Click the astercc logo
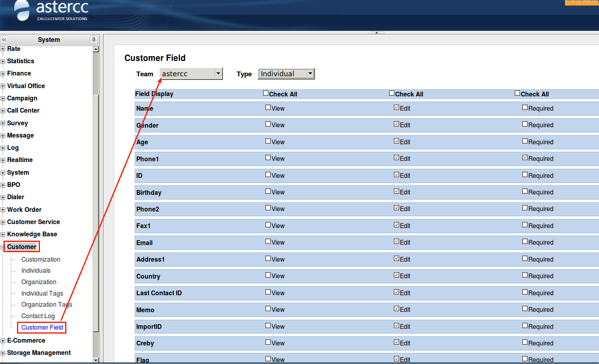Screen dimensions: 599x364 pos(51,11)
